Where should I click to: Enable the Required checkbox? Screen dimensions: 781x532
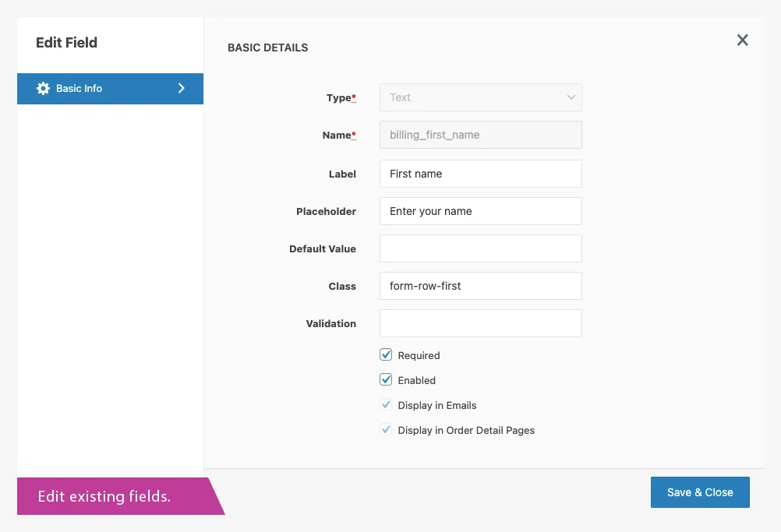tap(386, 354)
